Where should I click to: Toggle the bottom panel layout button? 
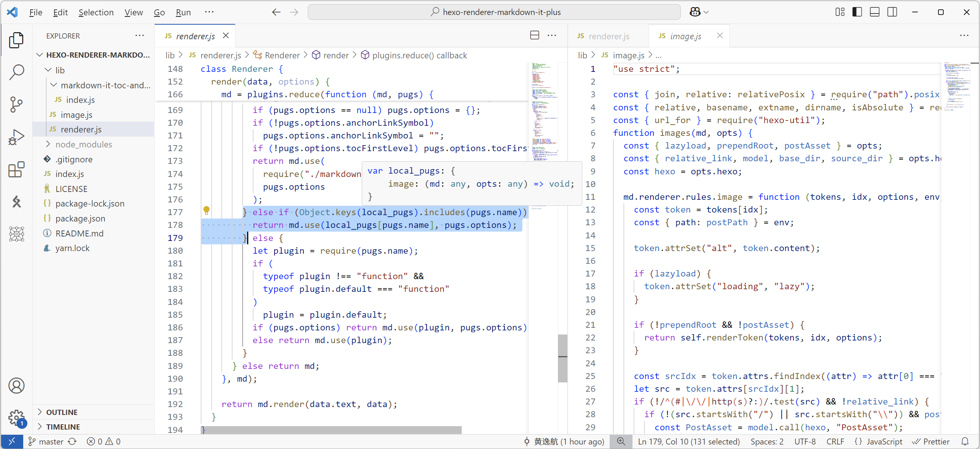875,12
